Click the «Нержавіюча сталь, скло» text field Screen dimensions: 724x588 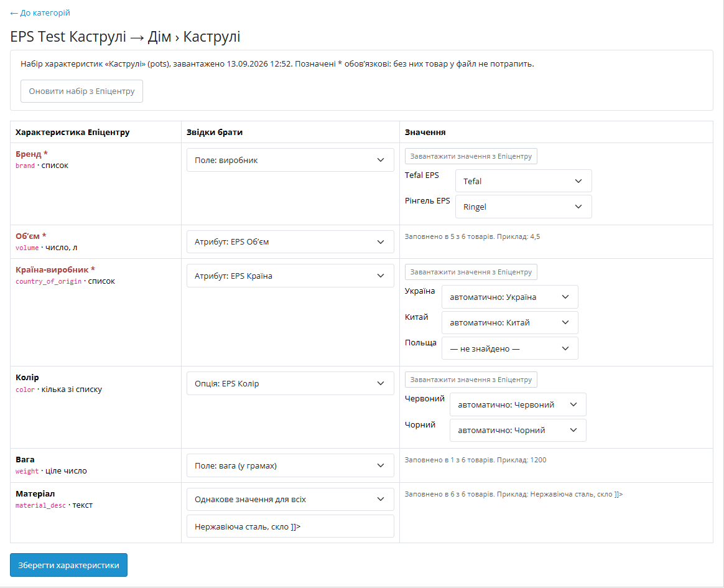tap(290, 526)
